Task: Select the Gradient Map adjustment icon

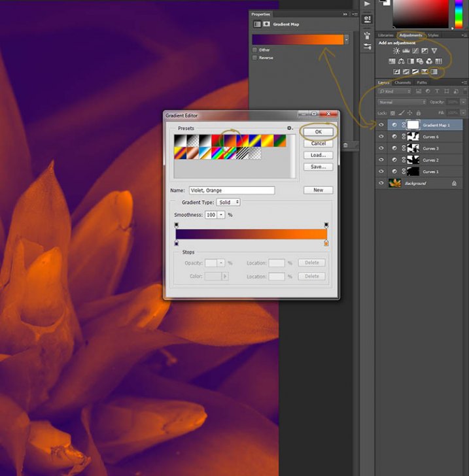Action: (433, 71)
